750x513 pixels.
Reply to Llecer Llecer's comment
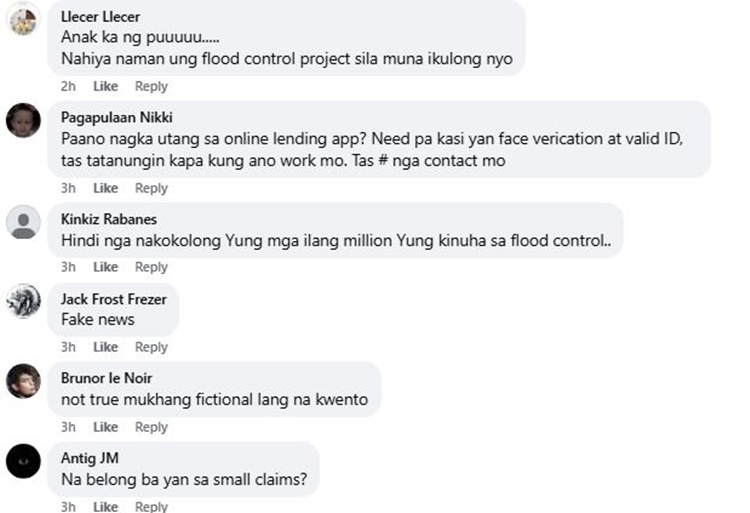[x=151, y=87]
